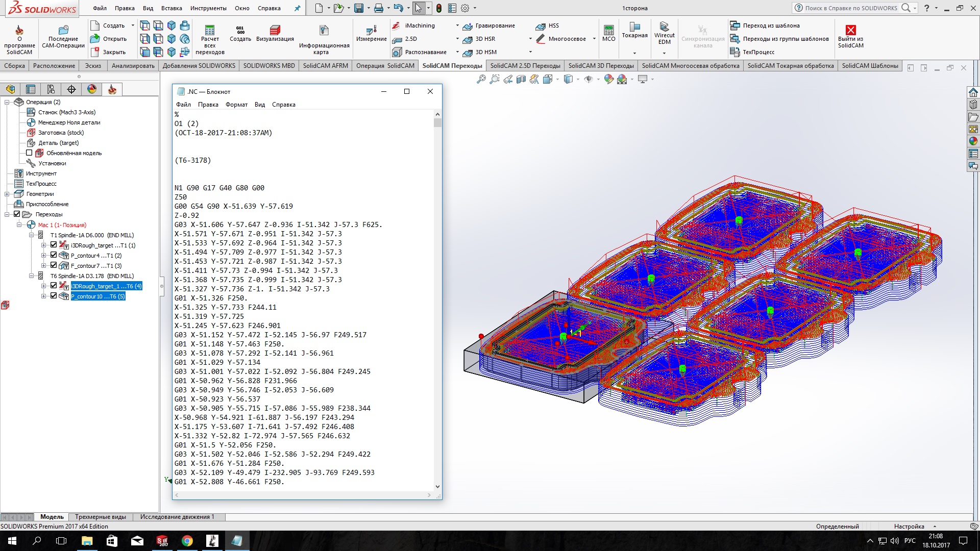This screenshot has width=980, height=551.
Task: Toggle the Обновлённая модель checkbox
Action: (x=29, y=153)
